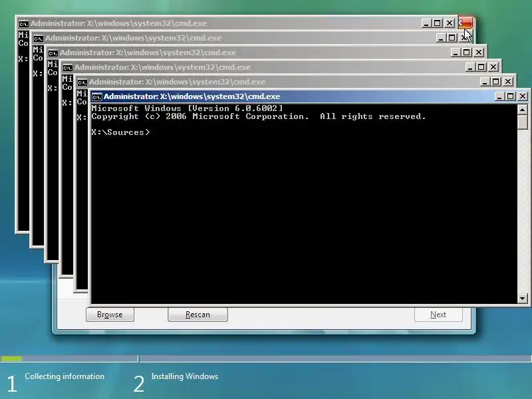This screenshot has height=399, width=532.
Task: Click the cmd icon of the third window from the back
Action: pos(53,53)
